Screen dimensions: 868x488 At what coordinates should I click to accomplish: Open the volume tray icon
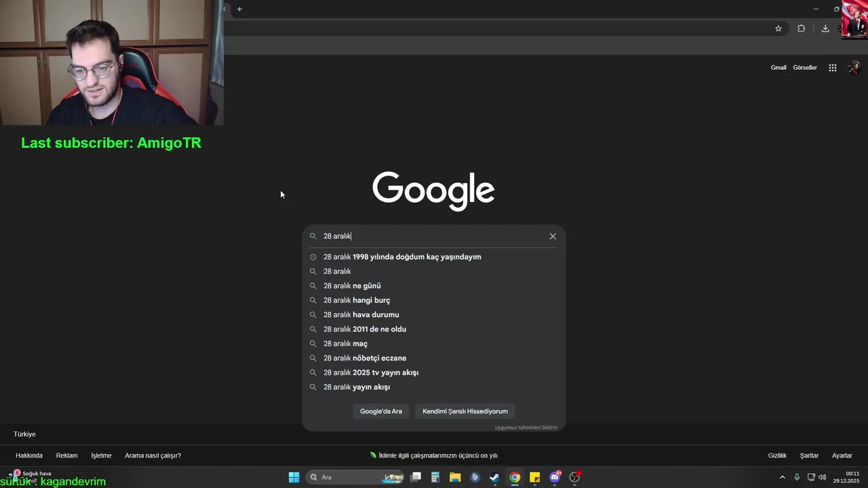coord(823,477)
